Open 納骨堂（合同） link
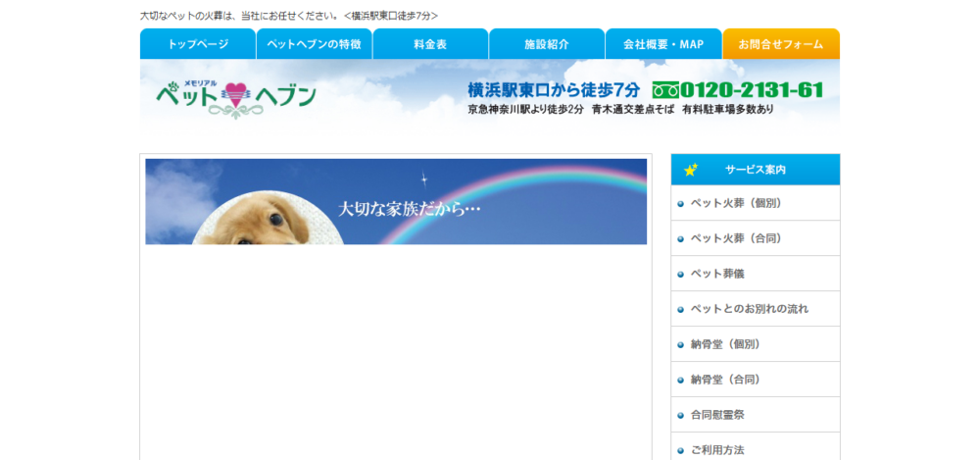Viewport: 980px width, 460px height. point(756,380)
